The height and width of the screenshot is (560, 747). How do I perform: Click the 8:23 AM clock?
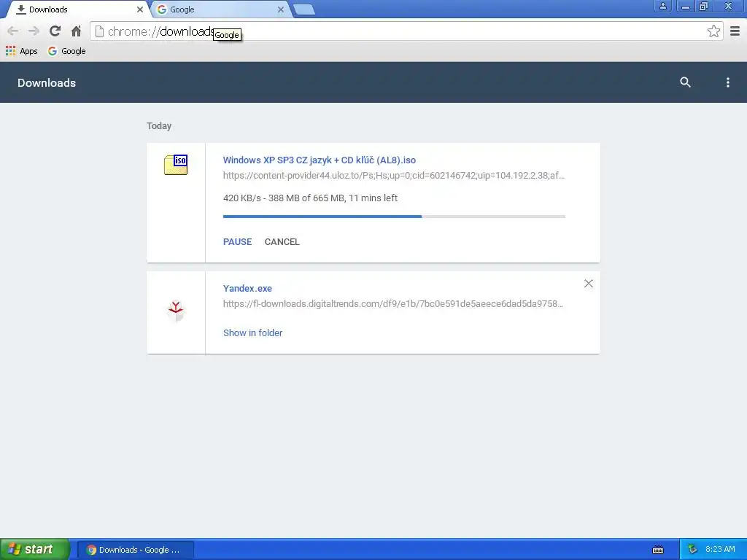(720, 550)
